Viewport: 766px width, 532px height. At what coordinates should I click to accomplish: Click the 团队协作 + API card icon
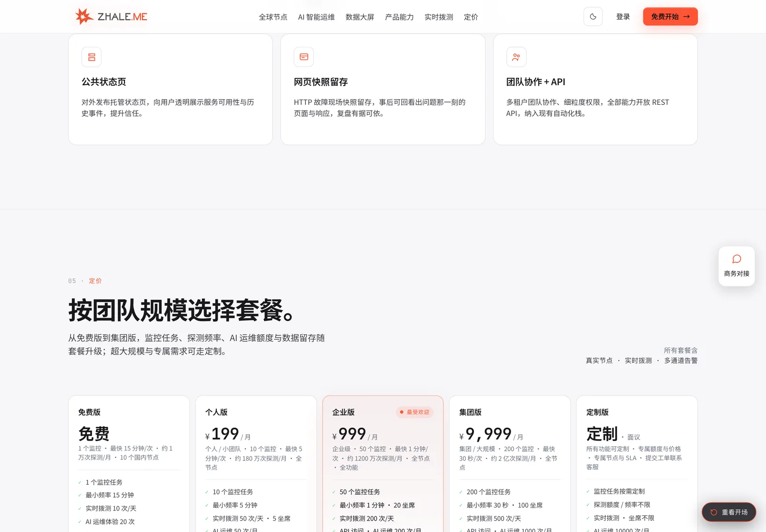click(x=516, y=57)
